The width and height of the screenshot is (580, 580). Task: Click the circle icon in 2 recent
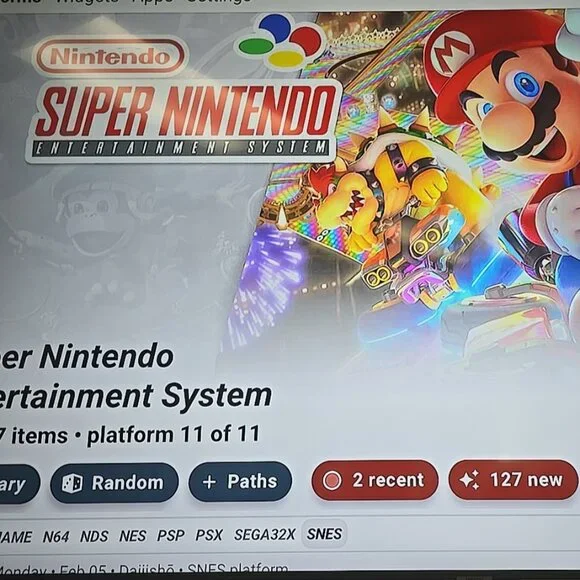[332, 480]
